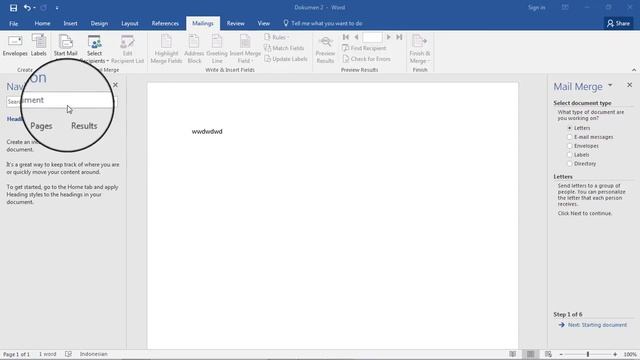This screenshot has width=640, height=360.
Task: Close the Mail Merge pane
Action: [629, 85]
